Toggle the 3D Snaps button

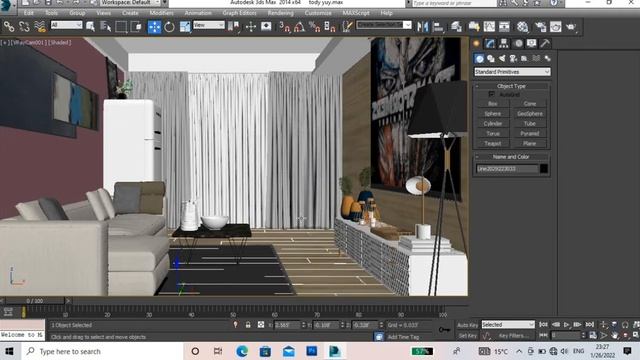[x=284, y=27]
